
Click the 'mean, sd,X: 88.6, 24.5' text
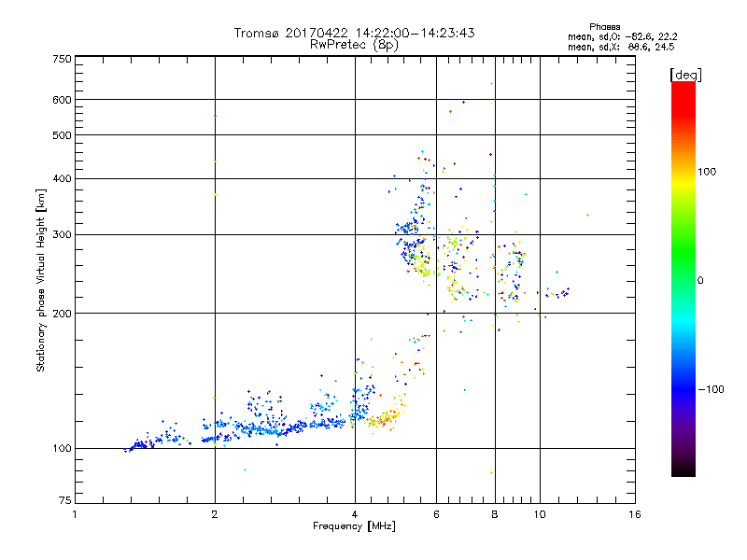coord(621,47)
